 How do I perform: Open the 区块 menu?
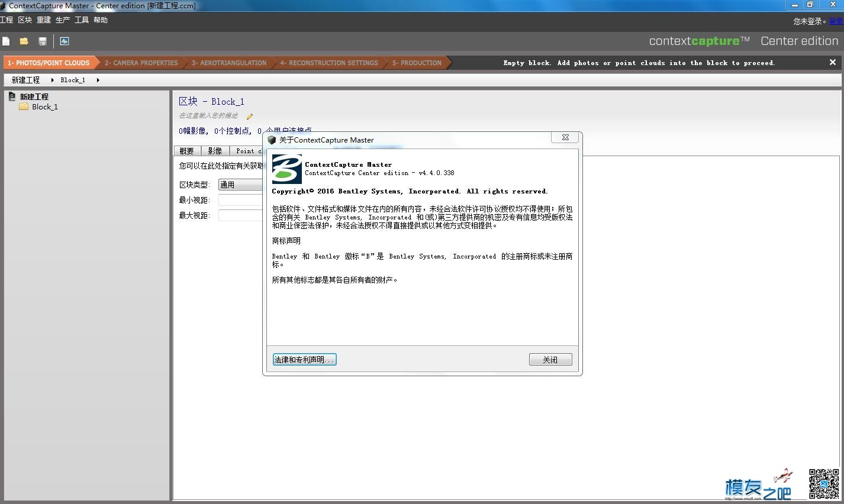click(25, 20)
